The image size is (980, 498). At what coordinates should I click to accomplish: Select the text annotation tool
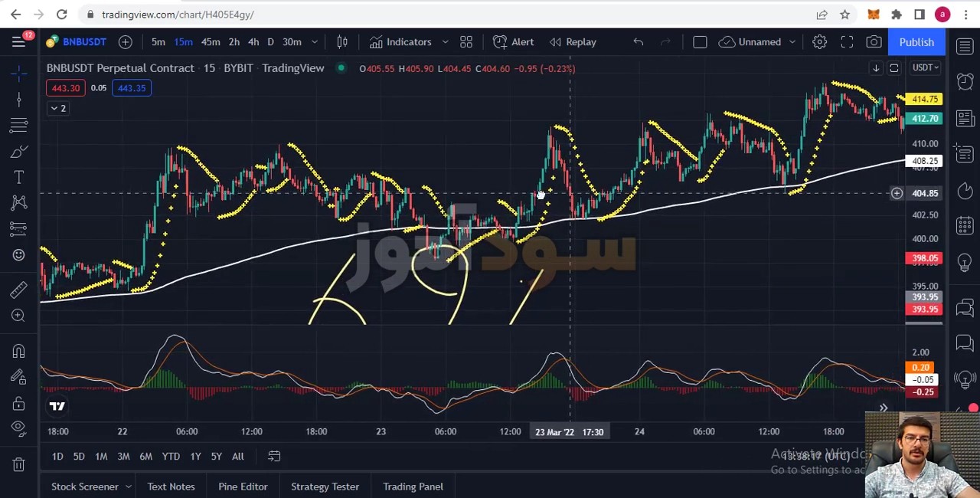pyautogui.click(x=19, y=177)
